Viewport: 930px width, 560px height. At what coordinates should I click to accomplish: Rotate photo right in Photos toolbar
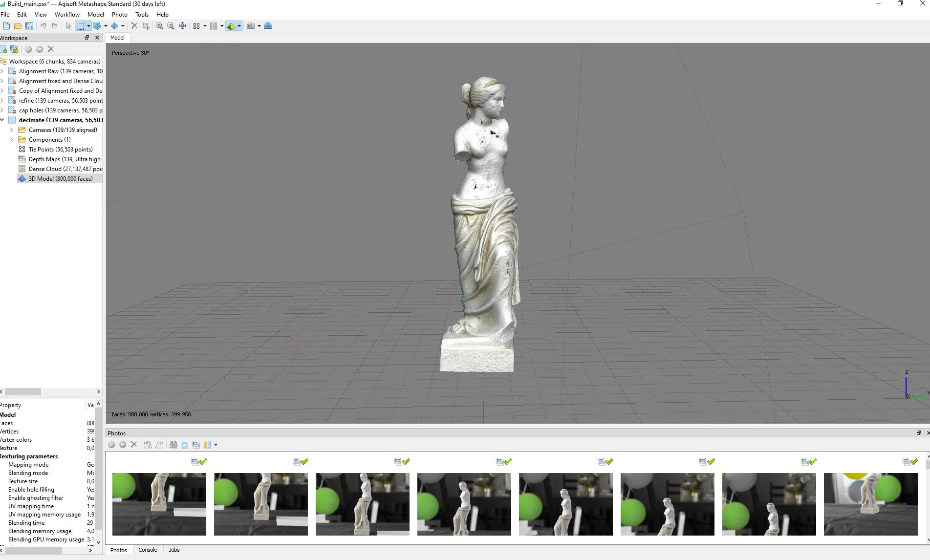(148, 445)
